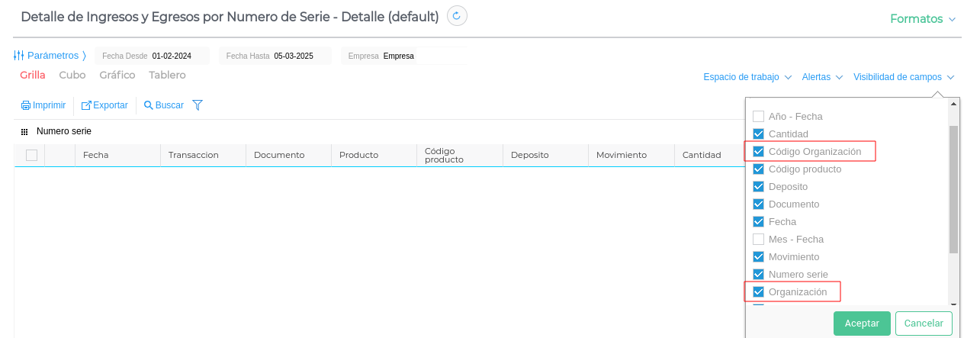Enable the Año - Fecha field checkbox
Image resolution: width=980 pixels, height=338 pixels.
tap(758, 117)
